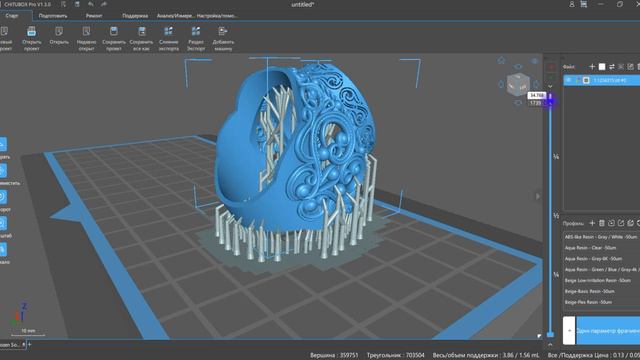The height and width of the screenshot is (360, 640).
Task: Add a profile with the plus icon beside Профиль
Action: (592, 223)
